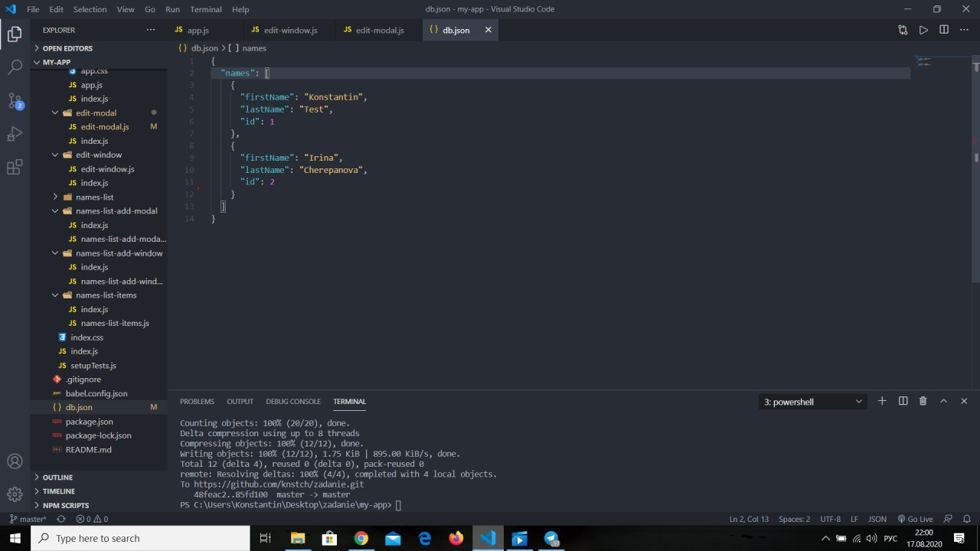Open Firefox from the taskbar
This screenshot has height=551, width=980.
(456, 538)
